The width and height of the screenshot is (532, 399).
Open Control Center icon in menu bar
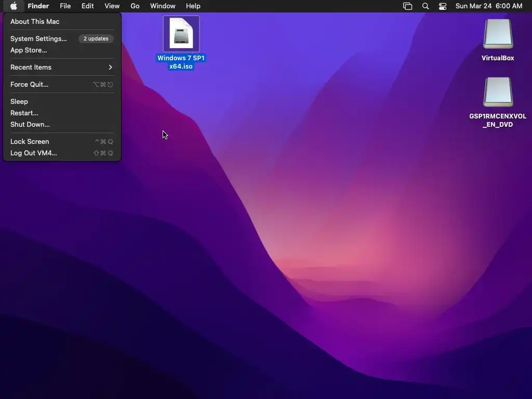443,6
